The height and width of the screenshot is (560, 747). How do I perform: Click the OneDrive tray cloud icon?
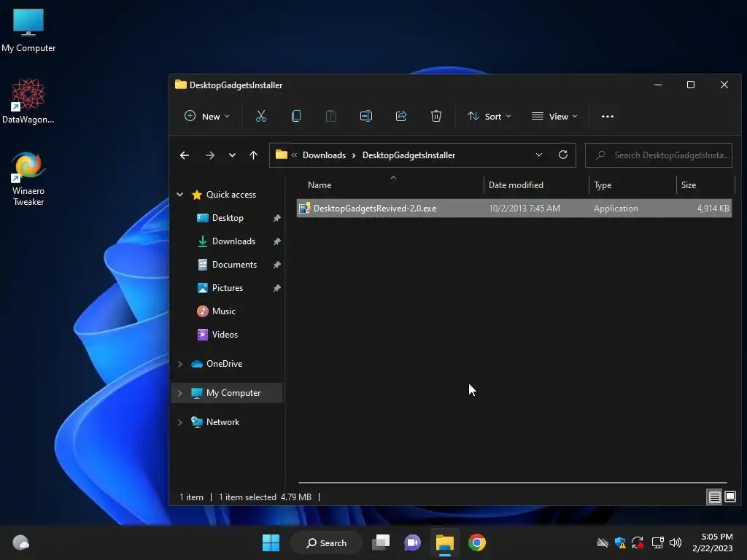pos(602,542)
